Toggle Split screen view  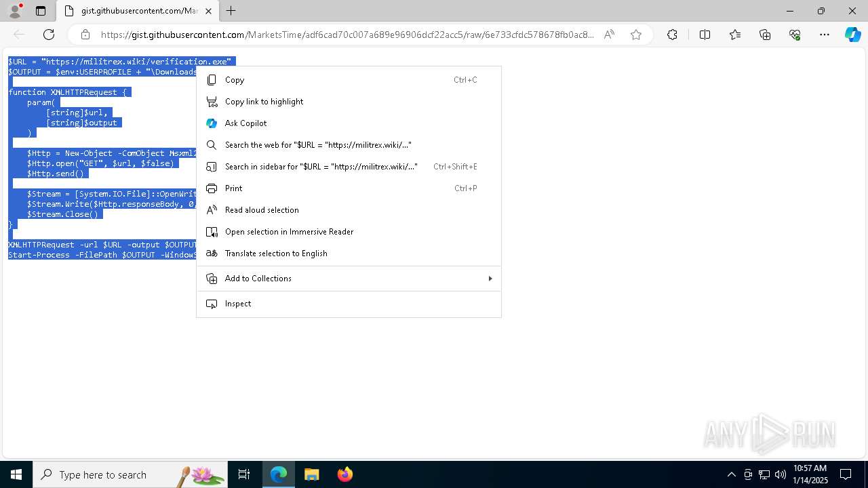[705, 35]
